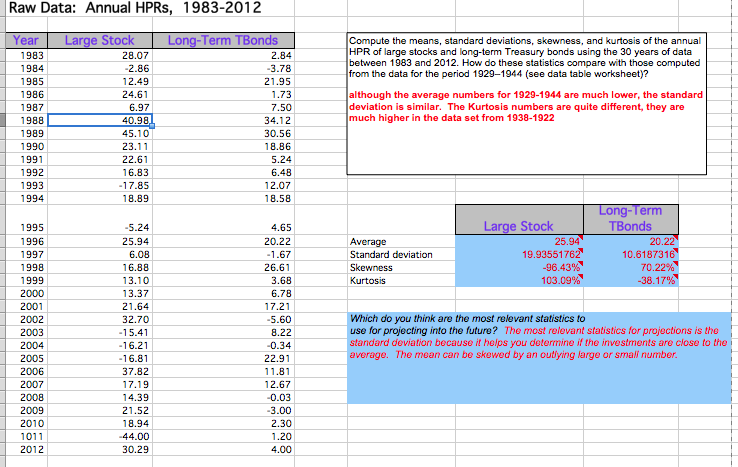
Task: Click the -44.00 Large Stock cell
Action: 100,437
